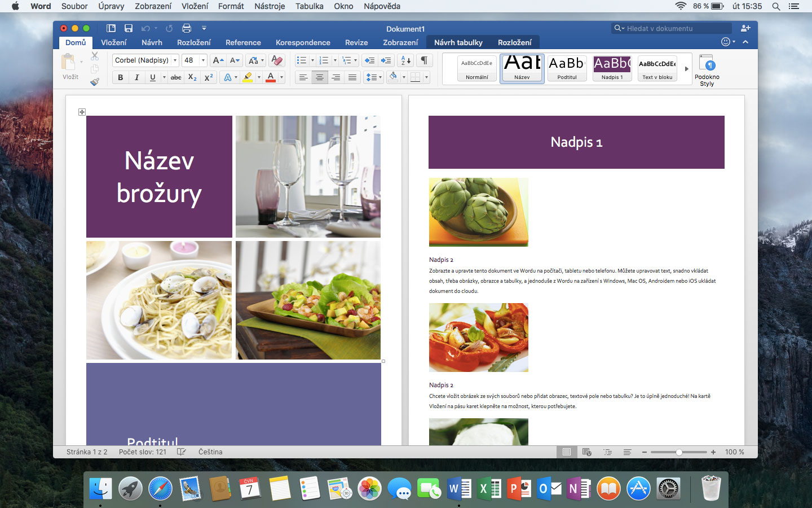Screen dimensions: 812x508
Task: Apply the Podtitul style
Action: click(x=567, y=69)
